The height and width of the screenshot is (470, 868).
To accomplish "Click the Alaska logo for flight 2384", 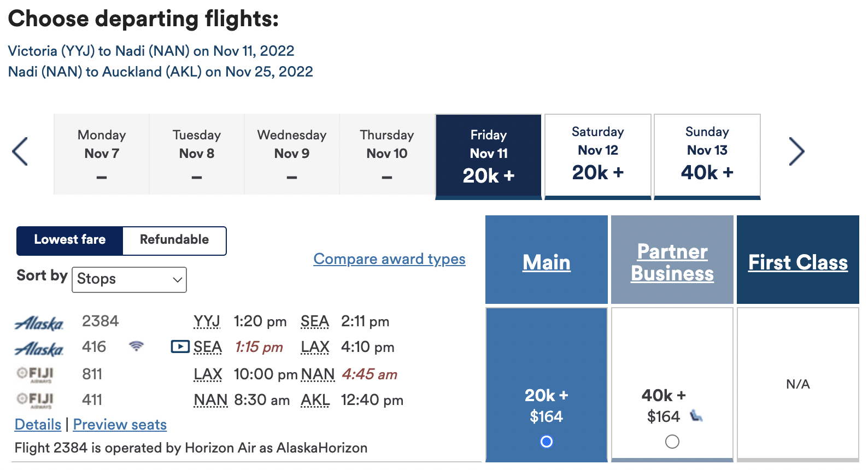I will [39, 323].
